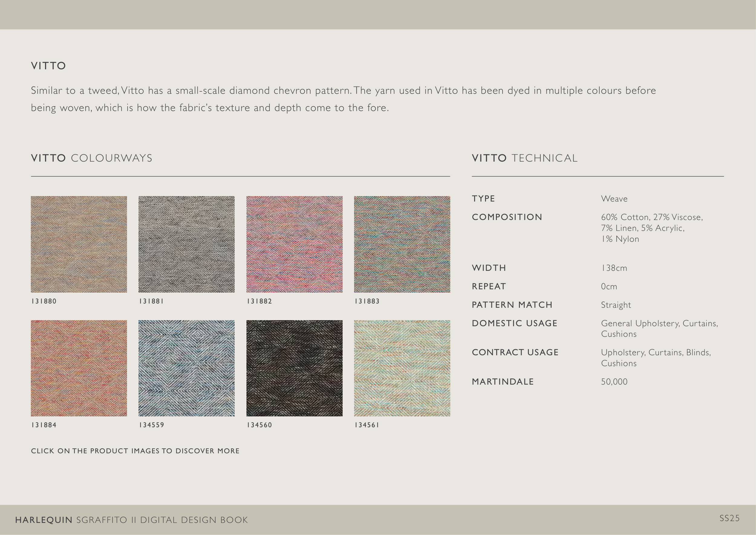The image size is (756, 535).
Task: Click the VITTO title heading
Action: [x=48, y=66]
